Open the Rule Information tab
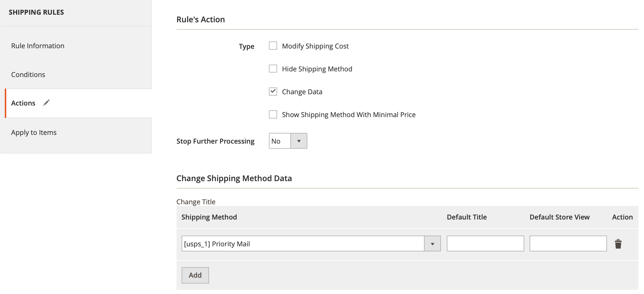 tap(38, 46)
